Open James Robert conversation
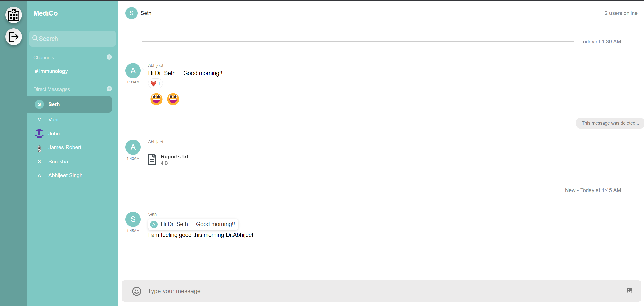The height and width of the screenshot is (306, 644). (65, 147)
